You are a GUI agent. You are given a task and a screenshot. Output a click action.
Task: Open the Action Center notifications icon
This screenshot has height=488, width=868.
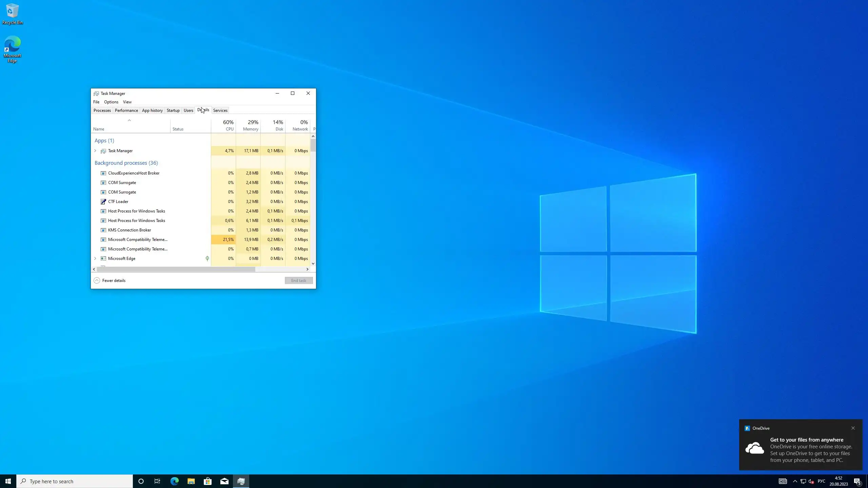click(x=857, y=481)
